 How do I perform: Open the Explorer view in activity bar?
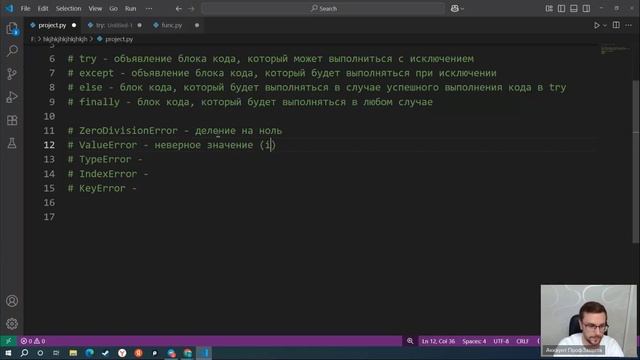pyautogui.click(x=12, y=28)
